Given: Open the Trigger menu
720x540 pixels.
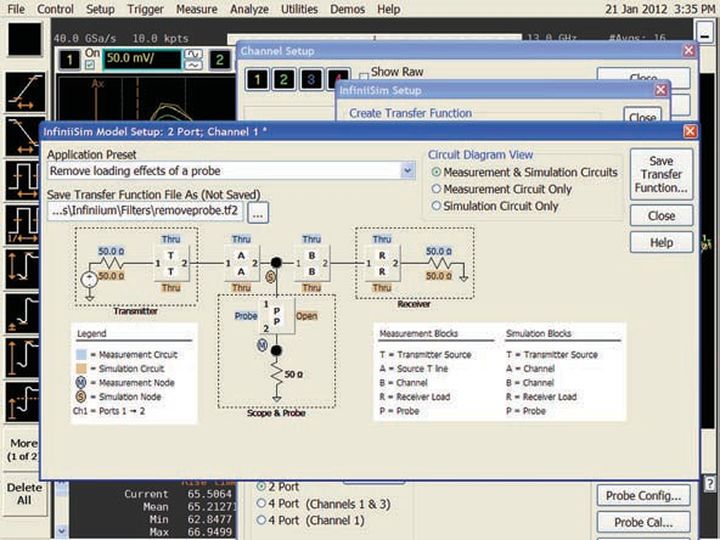Looking at the screenshot, I should [145, 9].
